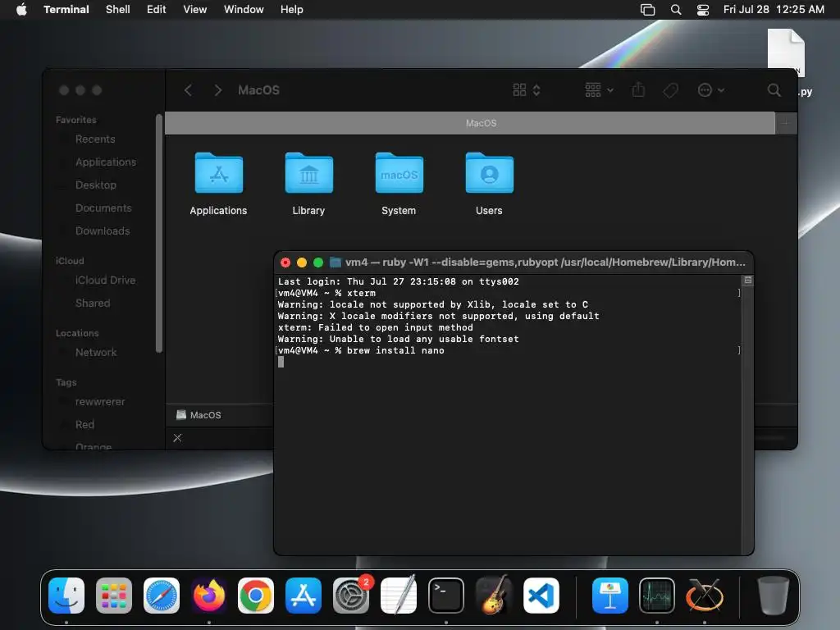Change Finder icon view switcher
The height and width of the screenshot is (630, 840).
pos(527,90)
